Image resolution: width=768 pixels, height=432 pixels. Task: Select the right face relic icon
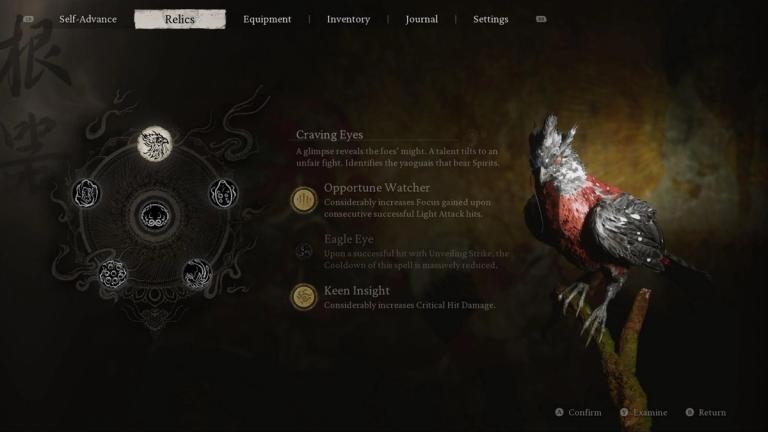pos(223,193)
